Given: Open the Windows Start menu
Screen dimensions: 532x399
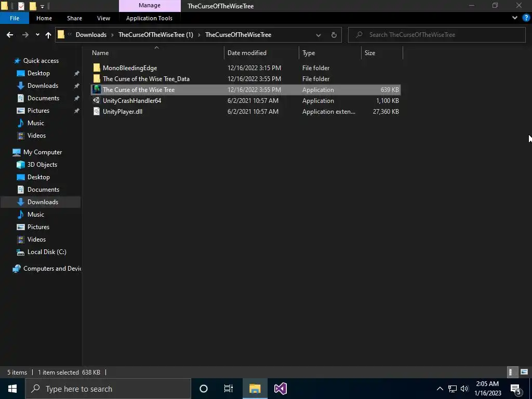Looking at the screenshot, I should tap(12, 389).
